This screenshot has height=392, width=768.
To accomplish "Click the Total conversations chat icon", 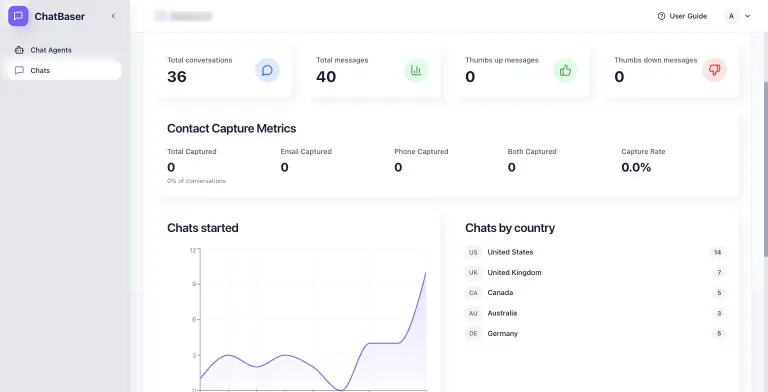I will [267, 71].
